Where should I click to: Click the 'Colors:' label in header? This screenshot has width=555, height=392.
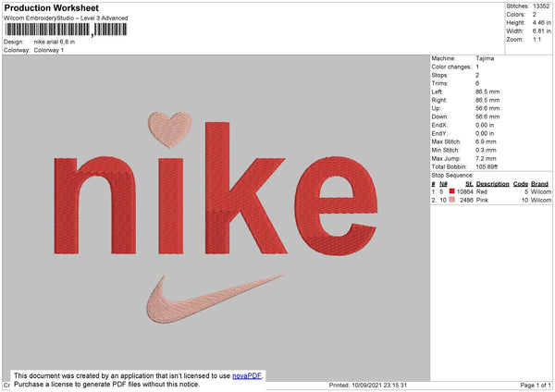tap(516, 15)
